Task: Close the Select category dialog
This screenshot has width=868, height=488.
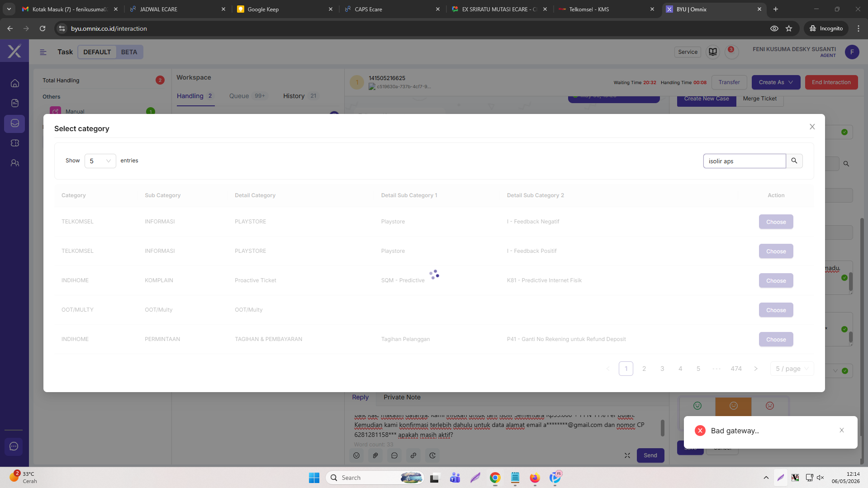Action: click(812, 127)
